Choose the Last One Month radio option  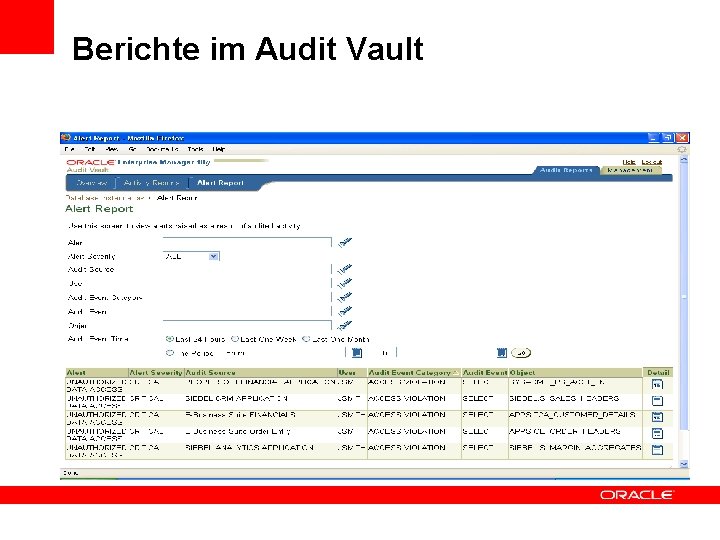(306, 339)
